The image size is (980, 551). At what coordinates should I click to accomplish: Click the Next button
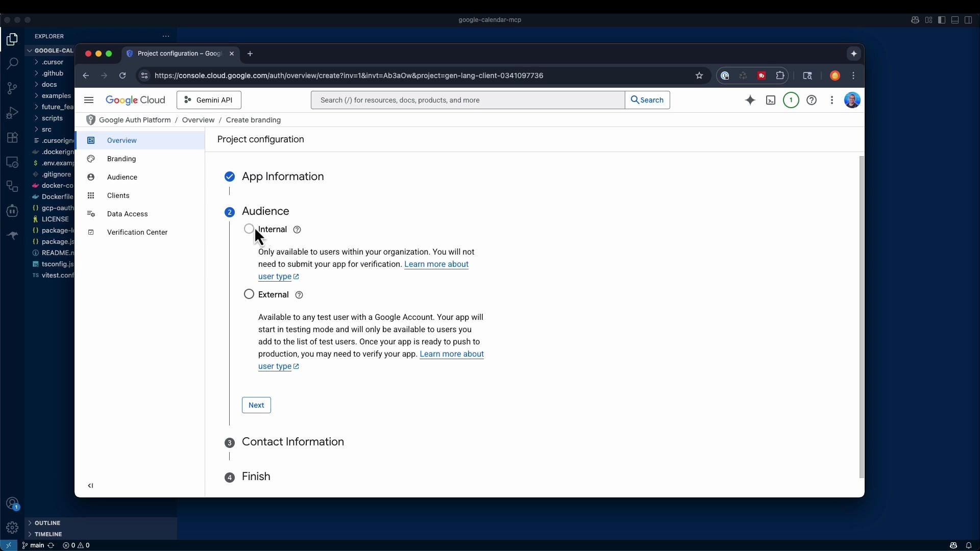256,405
